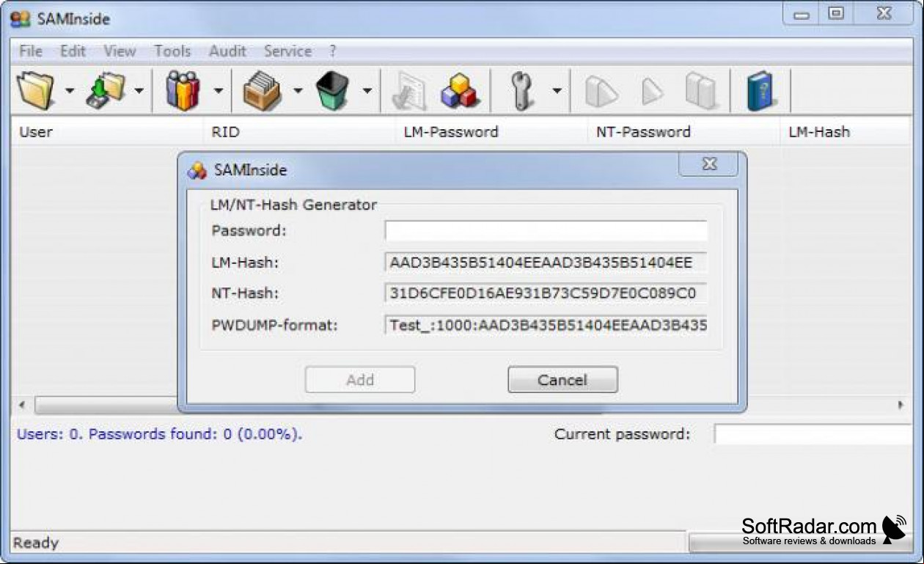Focus the Password input field
Image resolution: width=924 pixels, height=564 pixels.
click(x=546, y=231)
